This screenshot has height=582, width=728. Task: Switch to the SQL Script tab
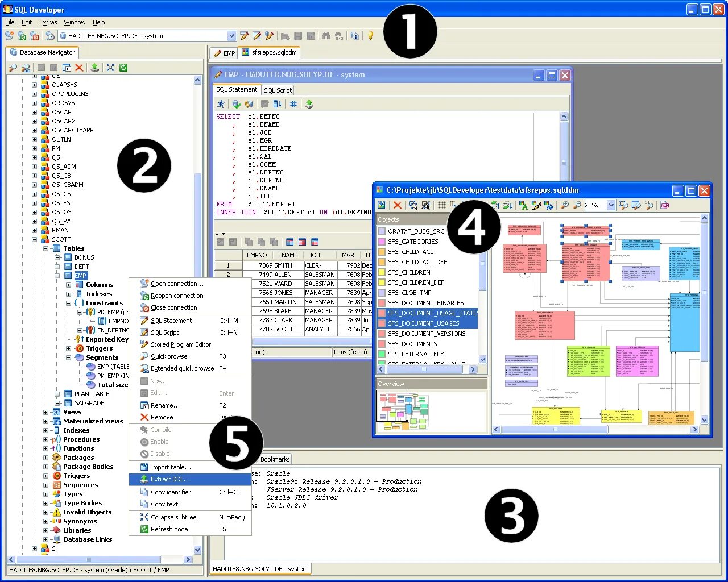pyautogui.click(x=278, y=90)
